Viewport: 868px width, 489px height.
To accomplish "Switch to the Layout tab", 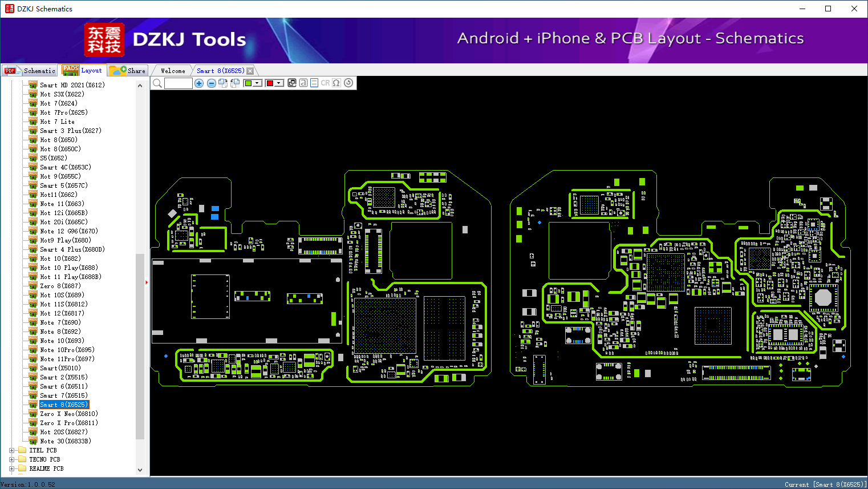I will pyautogui.click(x=83, y=70).
